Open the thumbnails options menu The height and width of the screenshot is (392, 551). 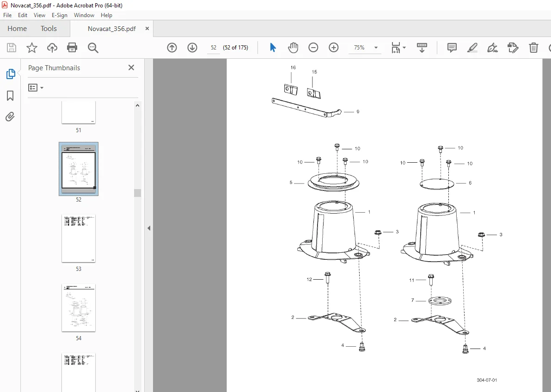[x=36, y=87]
